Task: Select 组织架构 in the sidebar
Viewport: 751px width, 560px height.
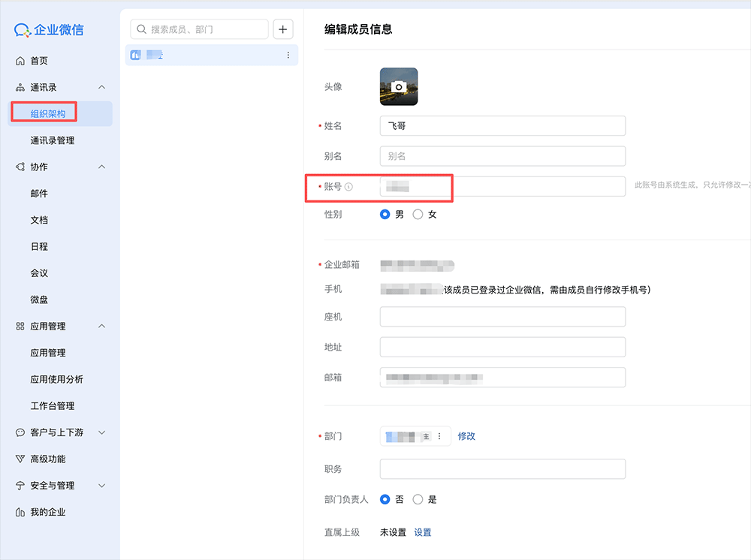Action: 43,113
